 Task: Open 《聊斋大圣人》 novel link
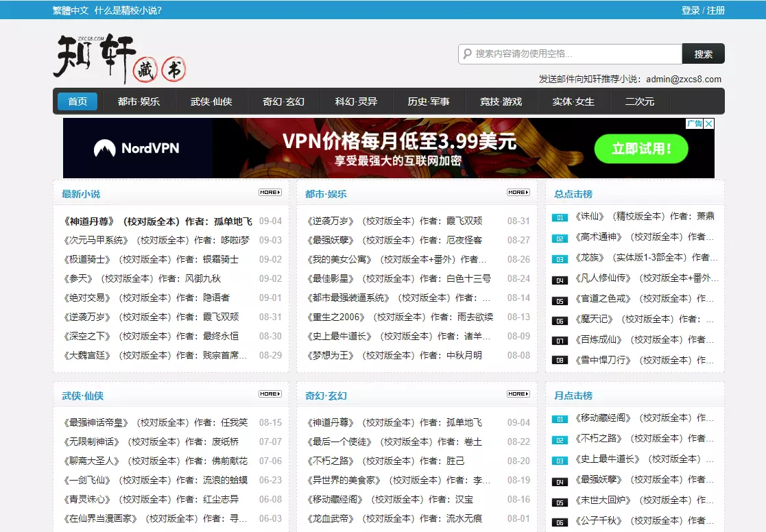pos(155,461)
